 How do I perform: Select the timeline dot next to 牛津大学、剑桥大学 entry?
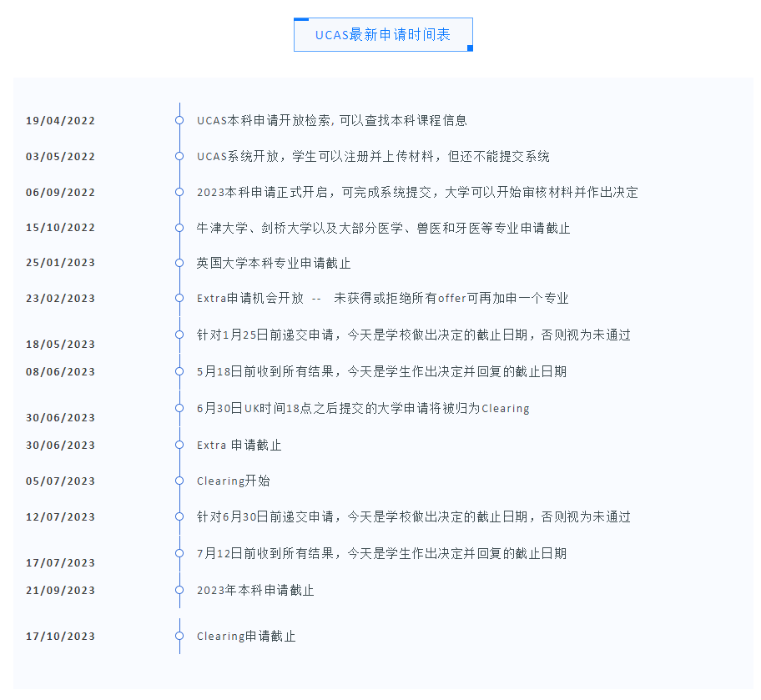click(179, 228)
